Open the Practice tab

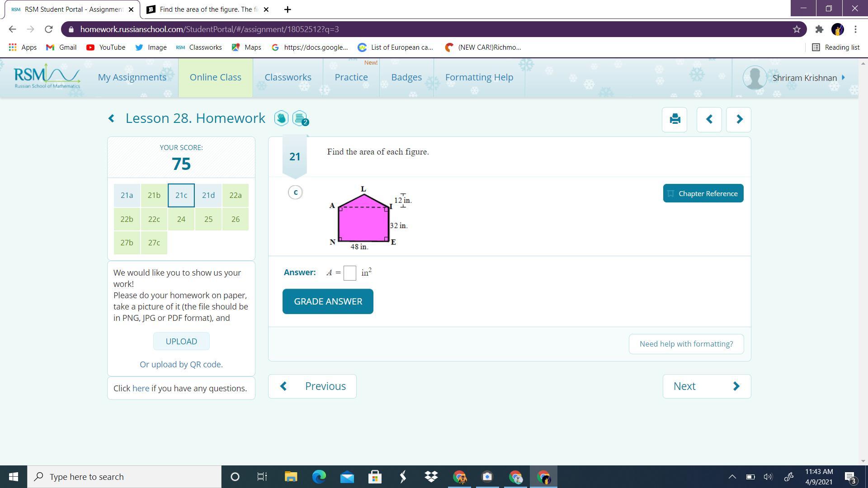coord(351,77)
